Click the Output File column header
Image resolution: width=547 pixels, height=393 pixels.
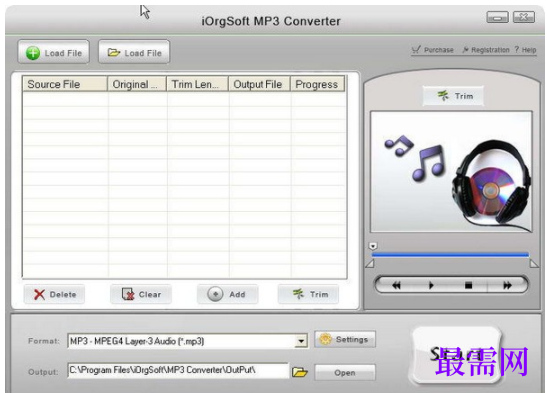[x=259, y=84]
